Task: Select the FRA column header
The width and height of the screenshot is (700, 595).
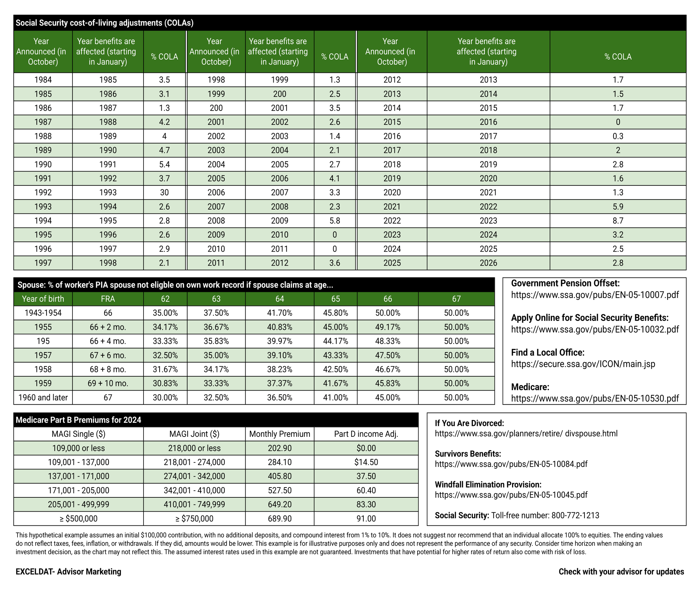Action: coord(108,299)
